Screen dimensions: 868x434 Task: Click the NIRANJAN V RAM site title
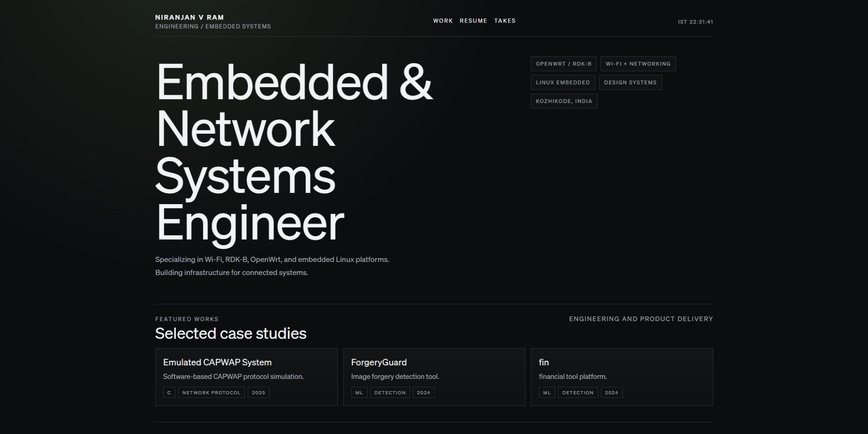[189, 17]
